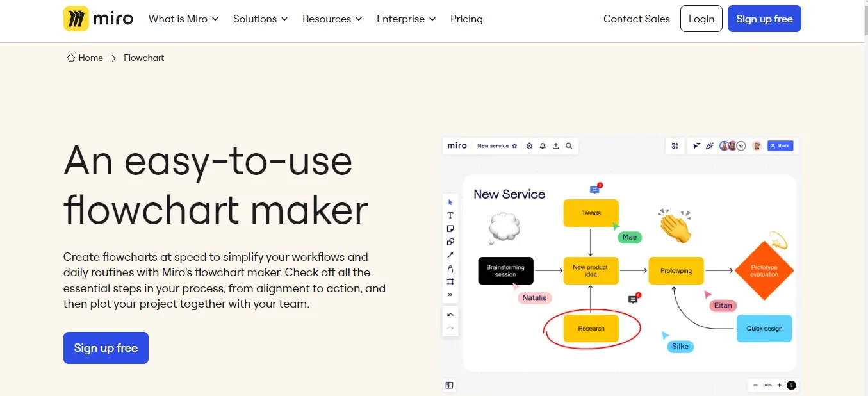The image size is (868, 396).
Task: Click the hide cursors icon
Action: [x=697, y=146]
